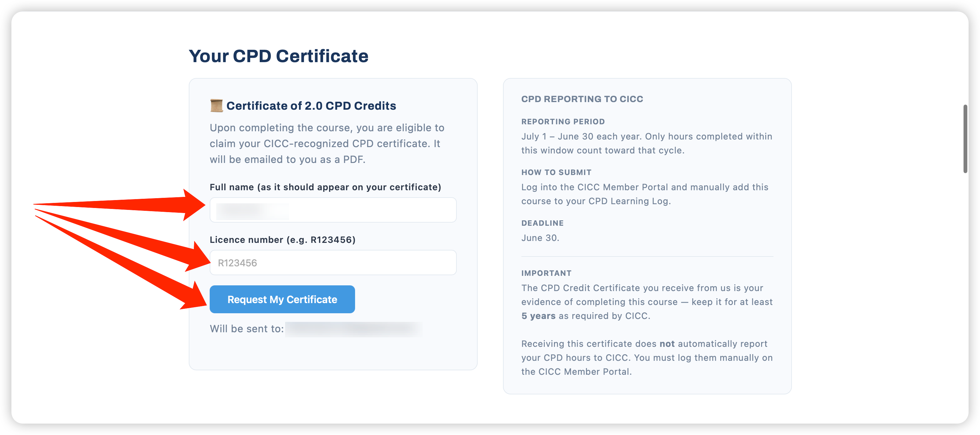Click the 'HOW TO SUBMIT' label
This screenshot has height=435, width=980.
coord(556,172)
